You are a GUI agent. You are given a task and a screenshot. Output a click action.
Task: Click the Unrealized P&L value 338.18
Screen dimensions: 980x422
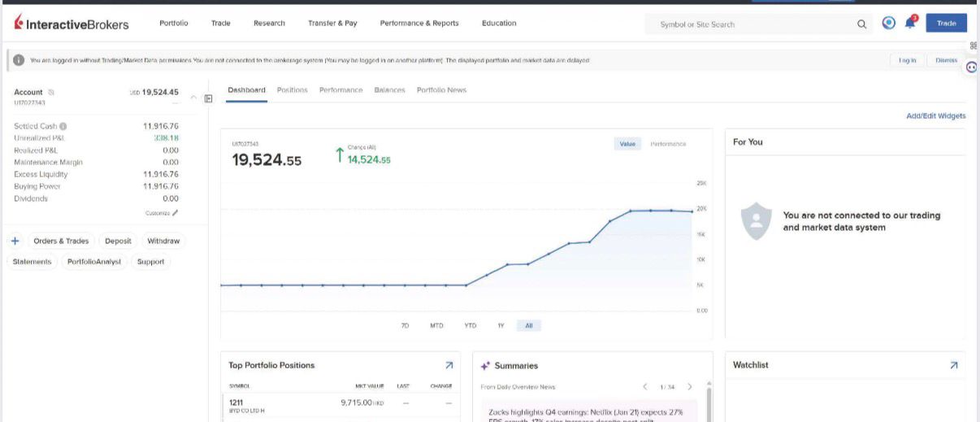(x=166, y=138)
